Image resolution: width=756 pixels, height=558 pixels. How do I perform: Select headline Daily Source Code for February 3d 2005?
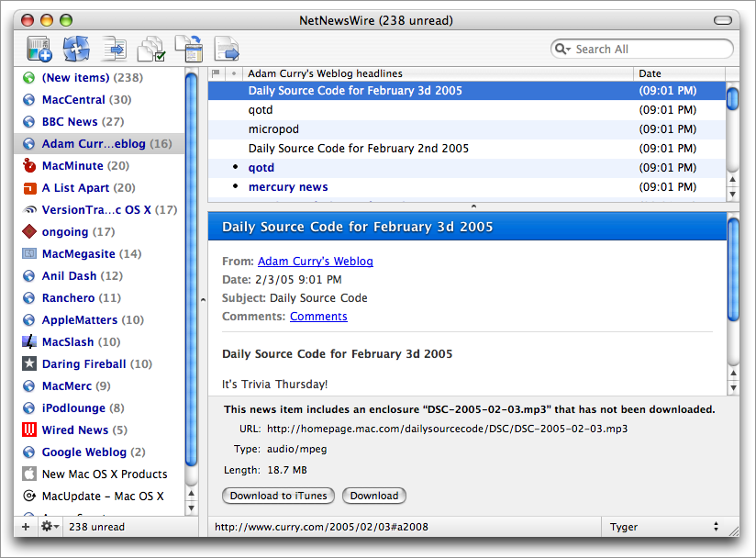(x=467, y=91)
